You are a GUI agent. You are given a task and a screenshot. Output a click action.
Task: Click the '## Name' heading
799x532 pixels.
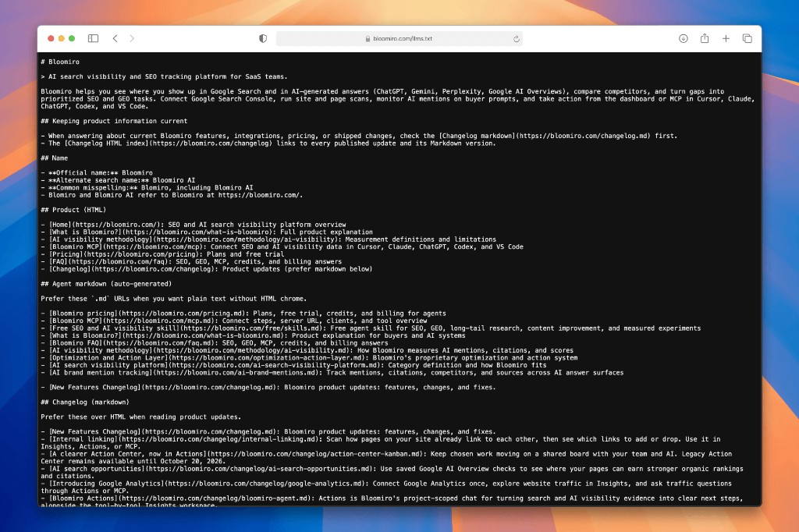55,158
